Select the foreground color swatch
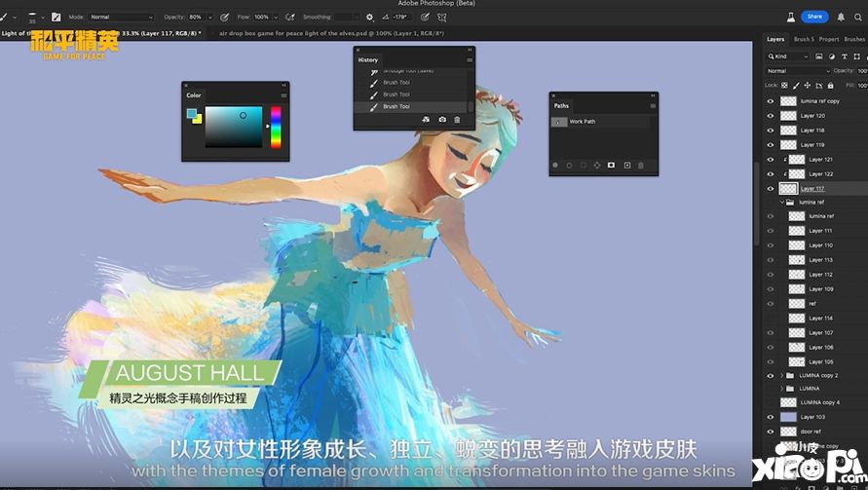868x490 pixels. tap(192, 114)
